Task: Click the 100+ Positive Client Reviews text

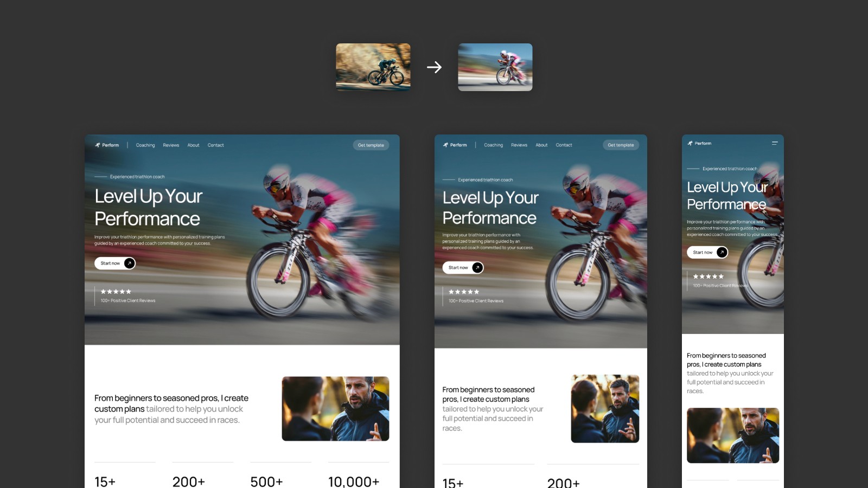Action: click(128, 300)
